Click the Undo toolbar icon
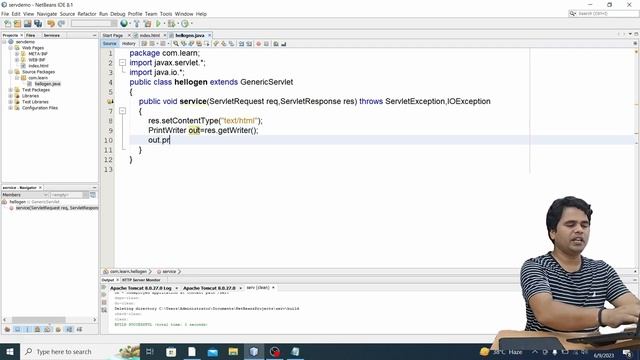The width and height of the screenshot is (640, 360). [51, 24]
